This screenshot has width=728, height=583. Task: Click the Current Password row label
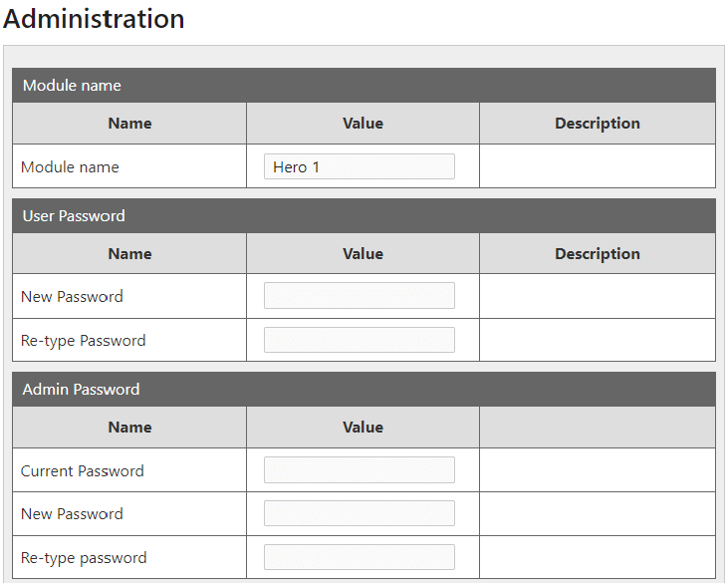[x=83, y=471]
